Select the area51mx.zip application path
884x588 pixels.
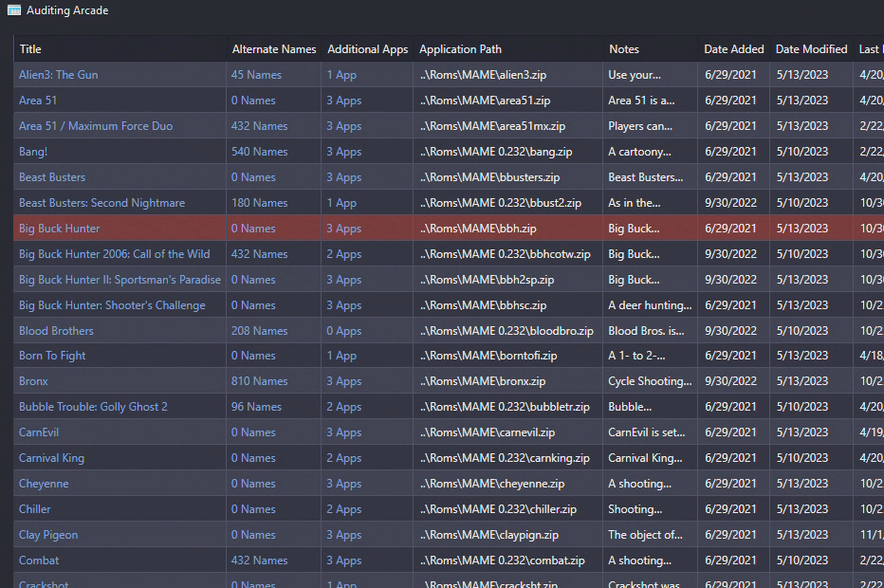(492, 126)
